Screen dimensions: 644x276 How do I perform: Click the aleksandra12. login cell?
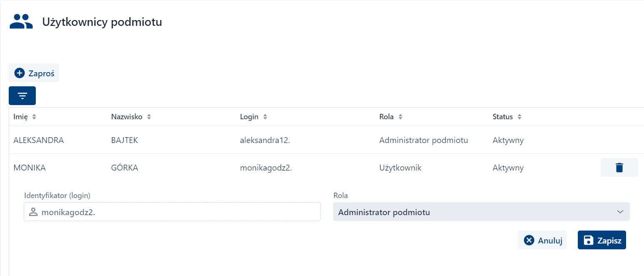pos(265,141)
